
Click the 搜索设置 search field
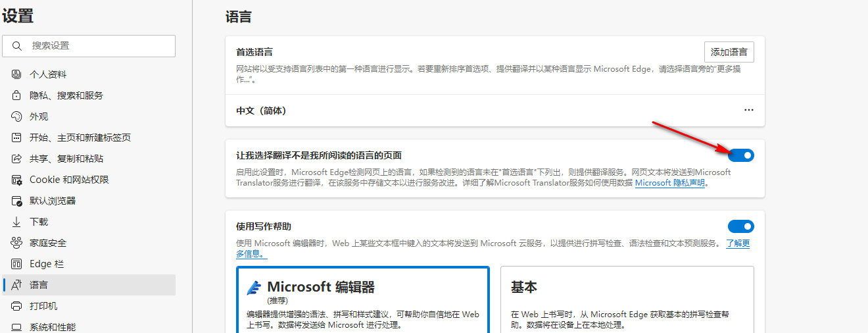89,46
